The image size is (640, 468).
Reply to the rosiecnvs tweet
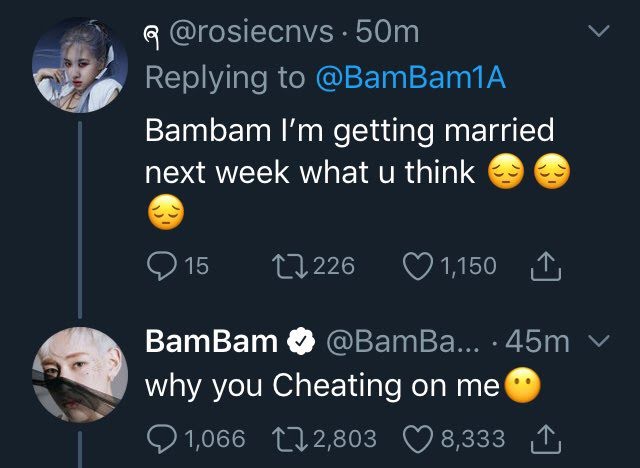coord(160,265)
